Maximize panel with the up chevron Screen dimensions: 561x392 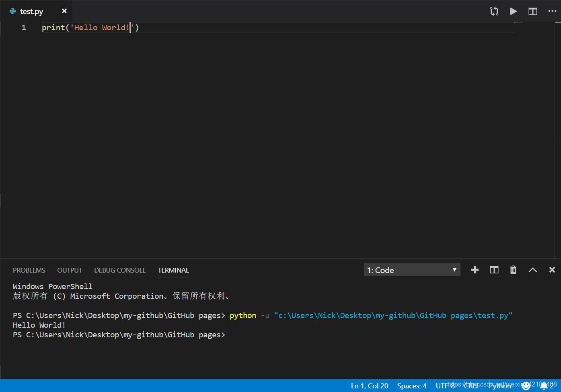tap(533, 270)
